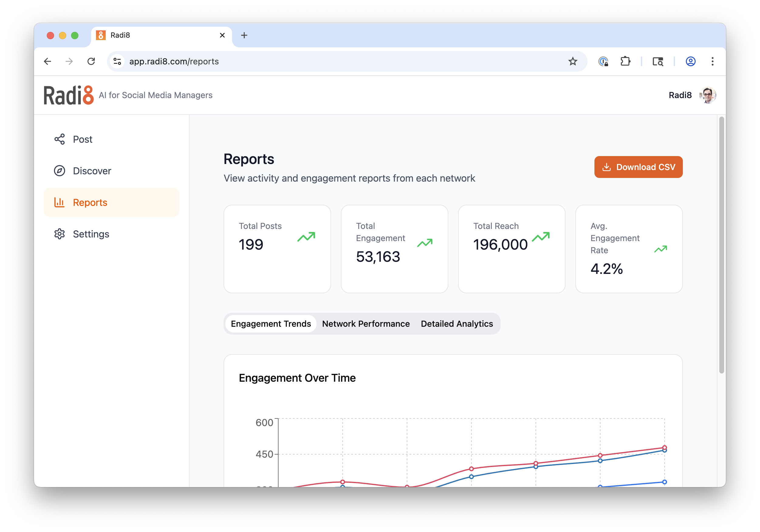This screenshot has height=532, width=760.
Task: Switch to the Network Performance tab
Action: coord(365,324)
